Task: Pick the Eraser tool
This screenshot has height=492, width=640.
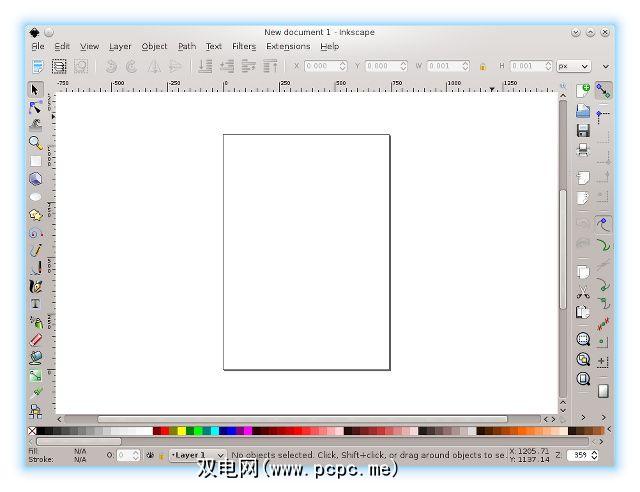Action: tap(35, 340)
